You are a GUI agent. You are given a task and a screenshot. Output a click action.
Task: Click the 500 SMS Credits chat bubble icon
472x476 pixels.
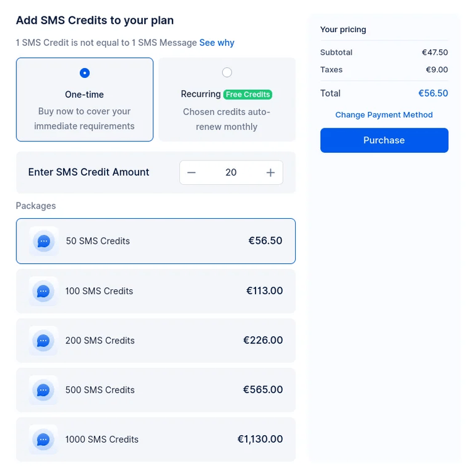[43, 390]
